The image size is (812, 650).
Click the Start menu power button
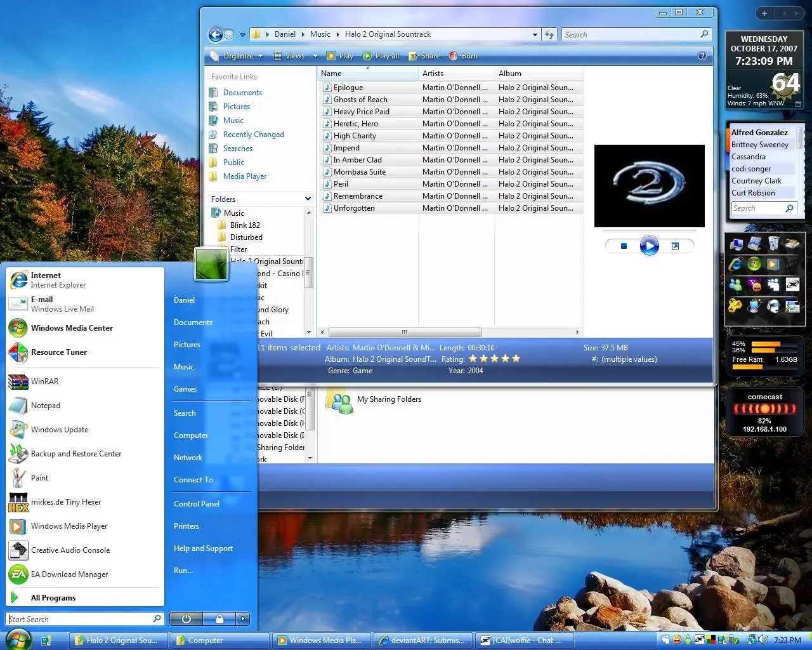pos(186,619)
